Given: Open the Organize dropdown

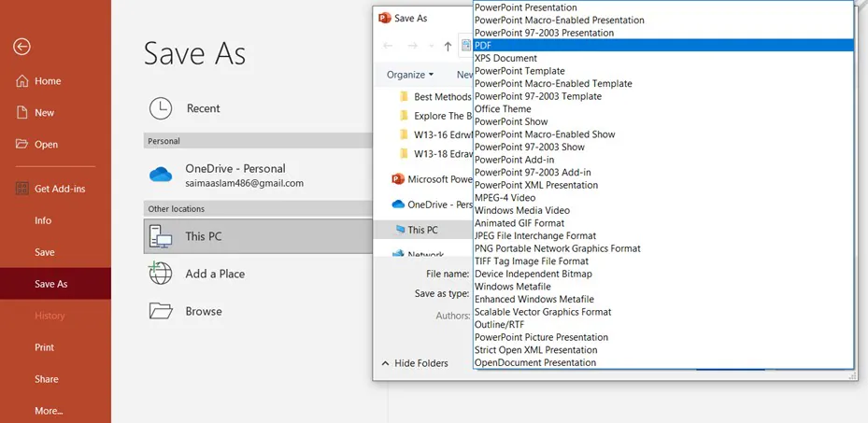Looking at the screenshot, I should pos(410,75).
